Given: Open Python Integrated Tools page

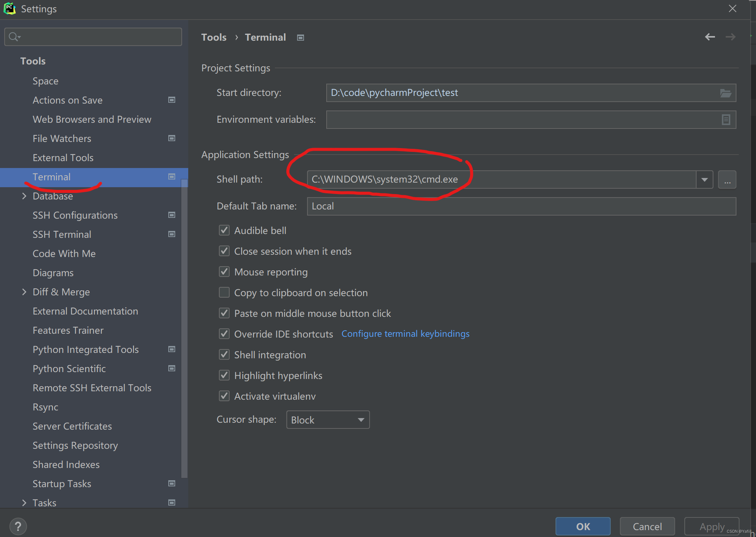Looking at the screenshot, I should click(x=85, y=349).
